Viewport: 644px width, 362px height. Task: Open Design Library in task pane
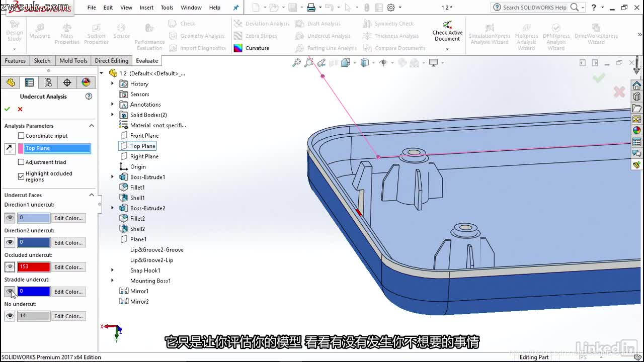(637, 97)
